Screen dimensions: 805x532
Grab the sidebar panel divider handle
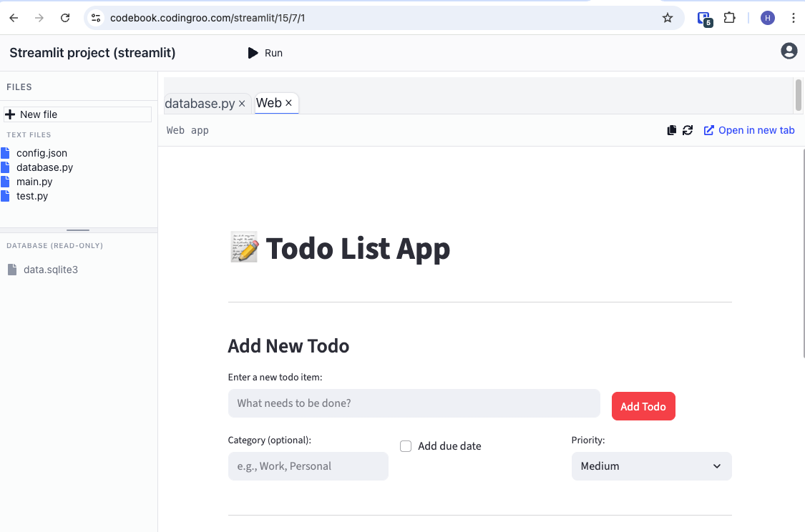coord(78,230)
